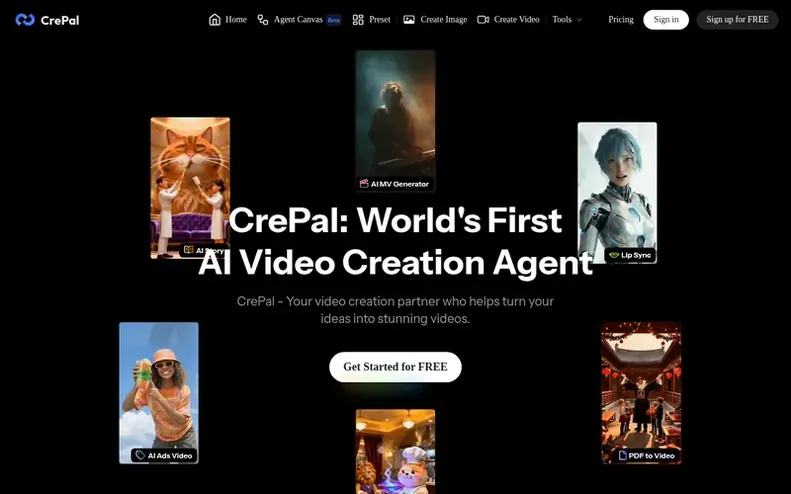Go to Create Video in navigation

508,20
